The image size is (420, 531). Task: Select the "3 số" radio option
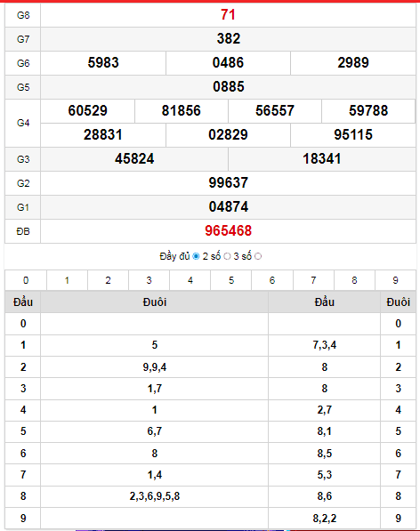click(x=258, y=257)
